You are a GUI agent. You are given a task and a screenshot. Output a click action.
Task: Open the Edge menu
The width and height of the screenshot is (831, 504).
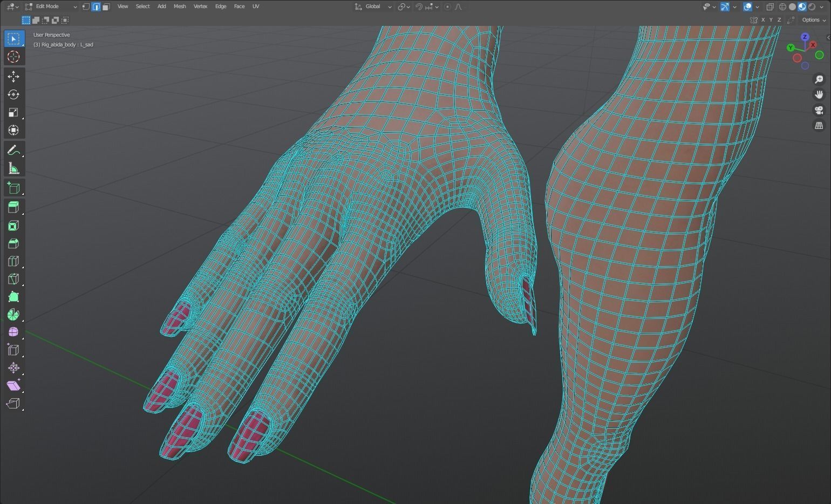click(221, 6)
